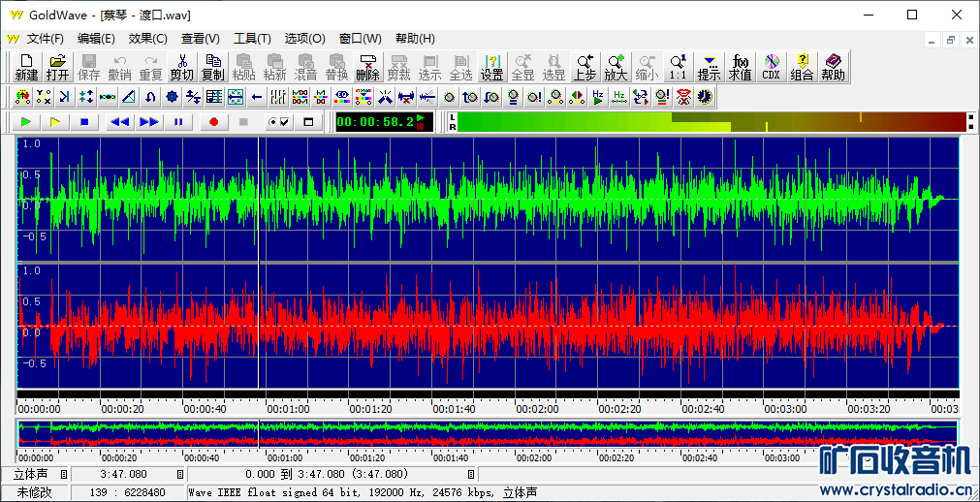
Task: Click the Invert effect U-turn arrow icon
Action: (x=150, y=96)
